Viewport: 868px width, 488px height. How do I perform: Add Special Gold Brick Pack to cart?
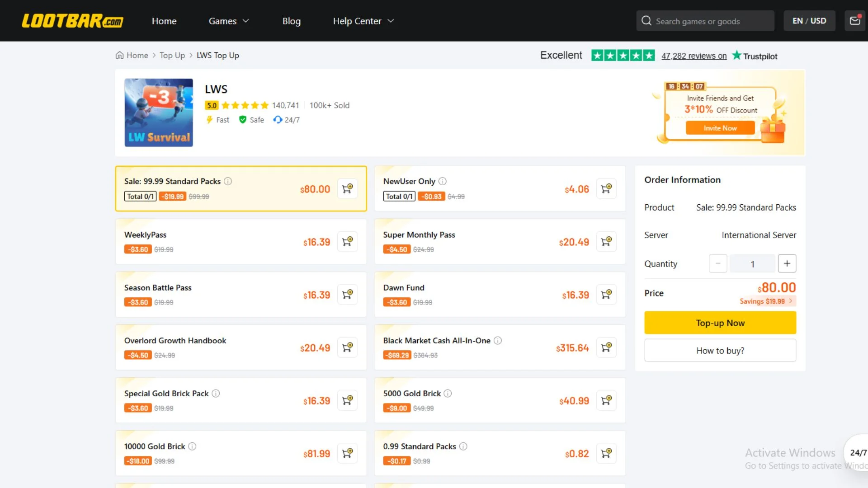(x=347, y=400)
